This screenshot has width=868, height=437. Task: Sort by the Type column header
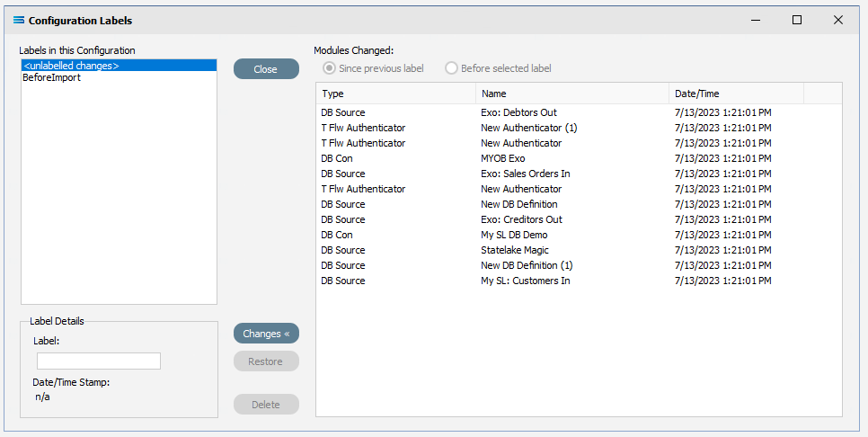(395, 94)
